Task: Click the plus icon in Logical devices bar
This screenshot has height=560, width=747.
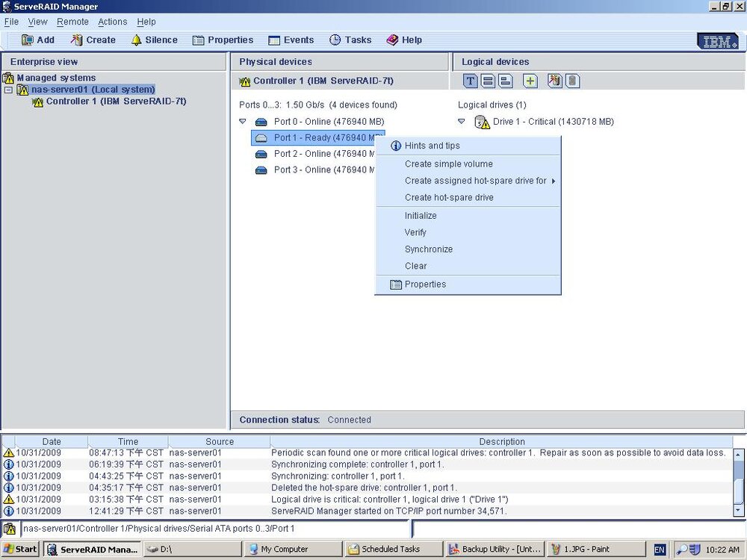Action: [530, 81]
